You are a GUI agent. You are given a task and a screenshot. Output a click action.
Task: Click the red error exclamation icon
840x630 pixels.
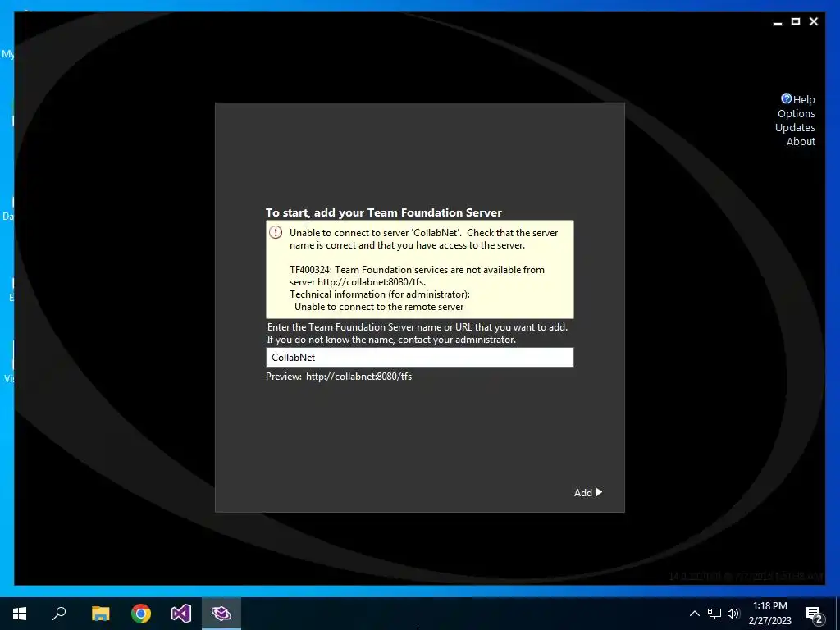276,232
